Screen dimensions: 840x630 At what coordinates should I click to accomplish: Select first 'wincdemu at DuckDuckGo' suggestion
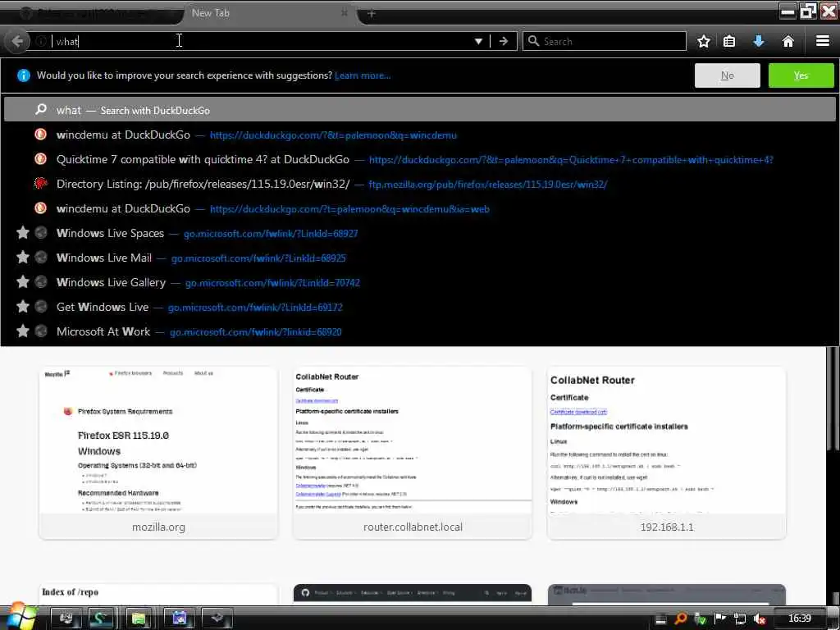coord(420,135)
